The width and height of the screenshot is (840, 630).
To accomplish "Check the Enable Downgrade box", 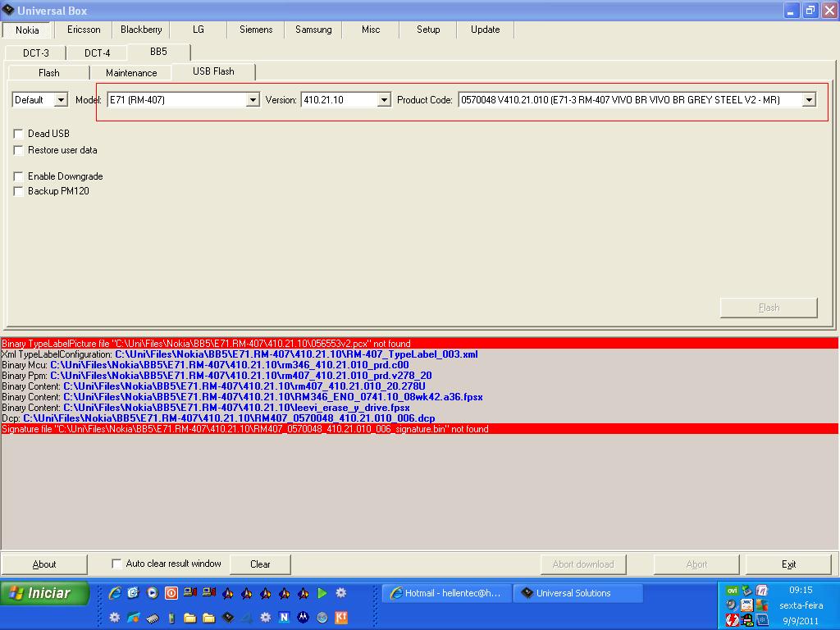I will click(18, 176).
